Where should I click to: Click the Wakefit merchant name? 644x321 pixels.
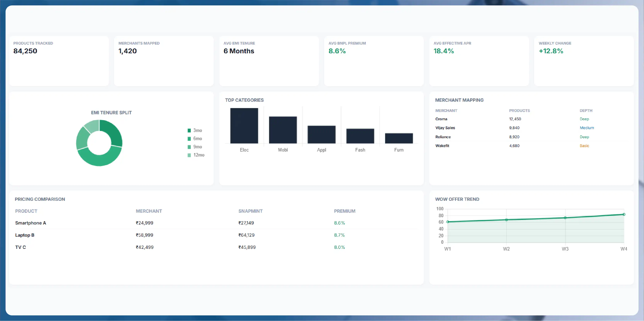click(442, 146)
